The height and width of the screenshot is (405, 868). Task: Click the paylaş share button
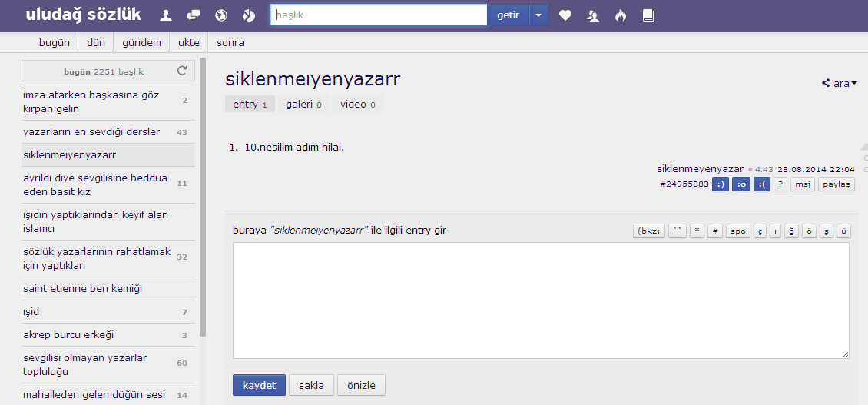tap(836, 184)
